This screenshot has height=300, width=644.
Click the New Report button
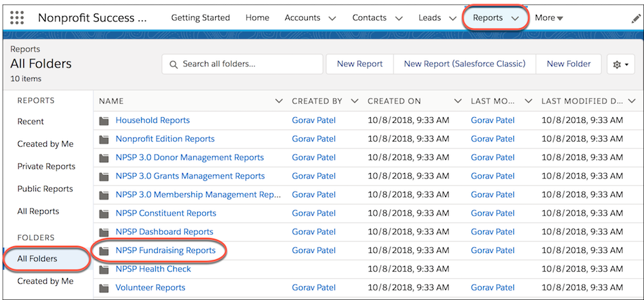click(360, 64)
